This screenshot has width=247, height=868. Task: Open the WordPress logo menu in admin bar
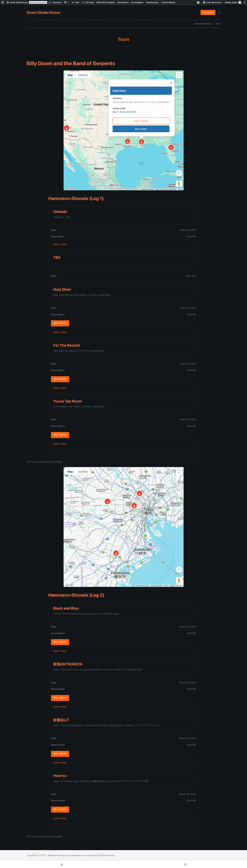3,2
